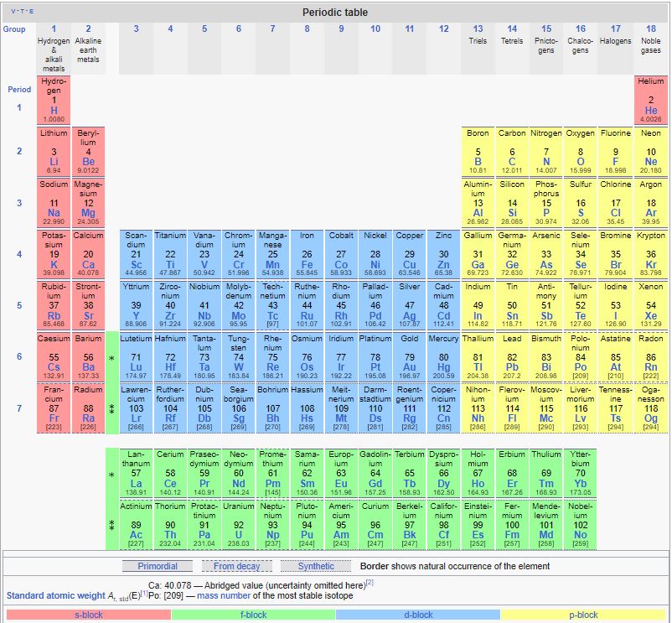
Task: Open group 1 link in header
Action: (x=54, y=29)
